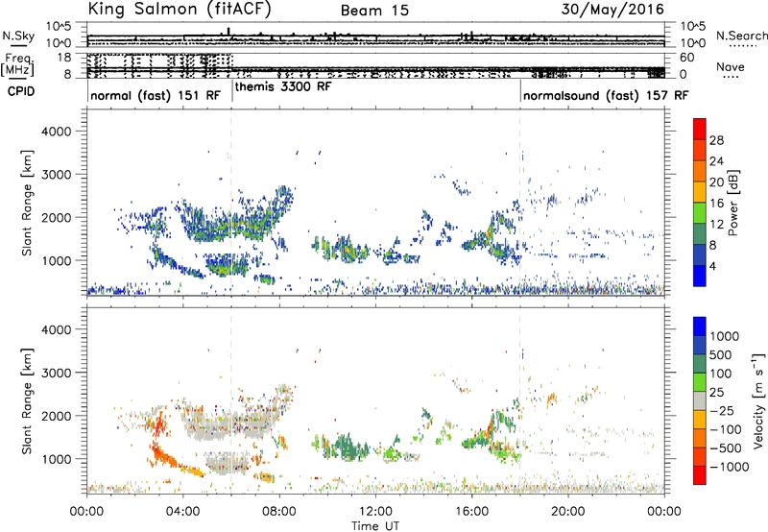Click the "08:00" time axis label
The image size is (768, 532).
(x=279, y=512)
